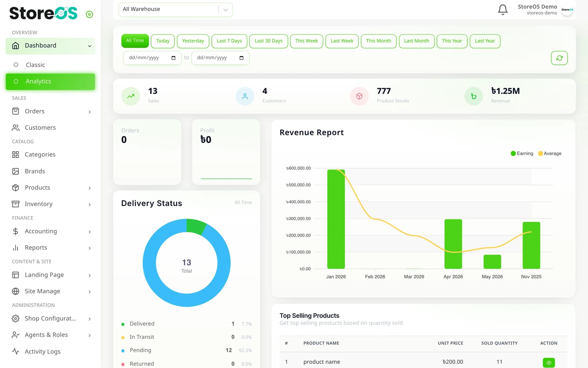Click the Revenue taka currency icon
Image resolution: width=588 pixels, height=368 pixels.
pos(474,96)
